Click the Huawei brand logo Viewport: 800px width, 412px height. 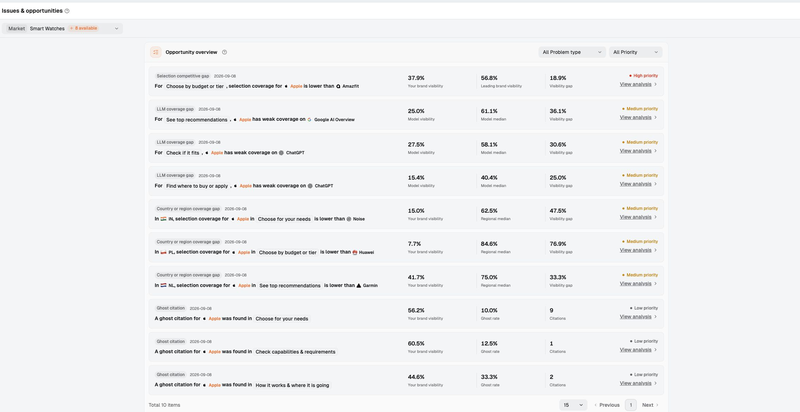coord(355,252)
